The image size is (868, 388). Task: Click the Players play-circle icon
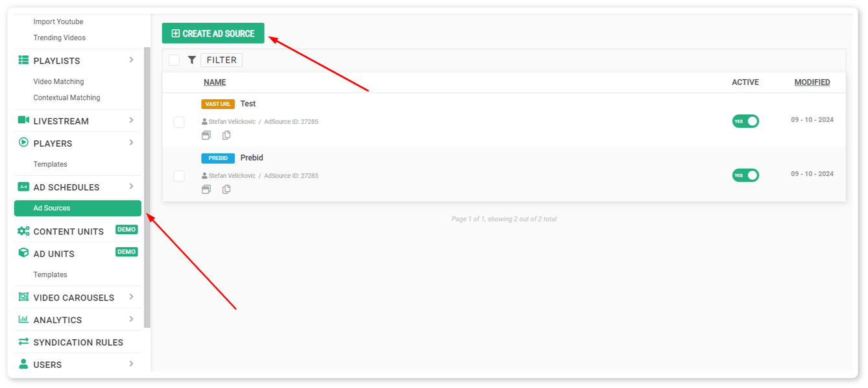(23, 143)
